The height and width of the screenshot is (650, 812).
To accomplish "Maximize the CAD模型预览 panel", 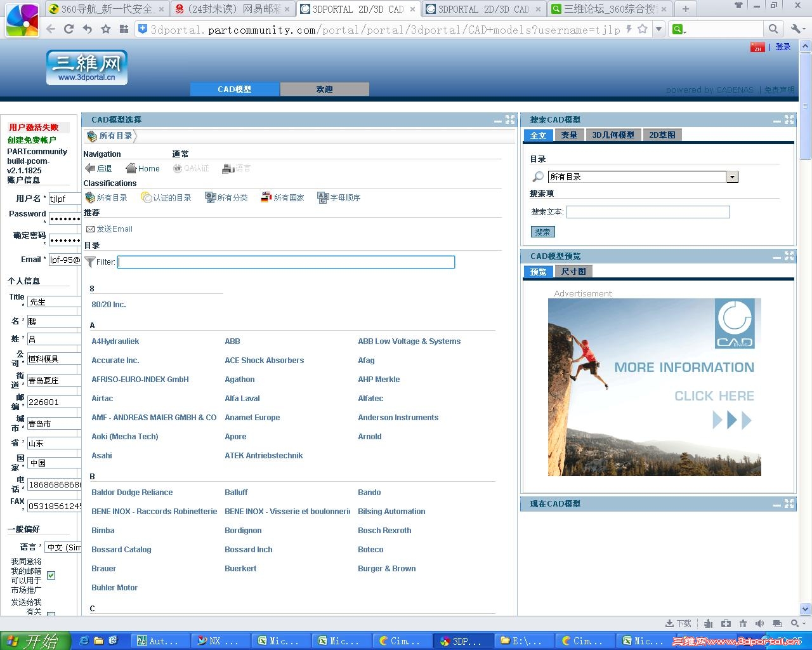I will pyautogui.click(x=789, y=256).
